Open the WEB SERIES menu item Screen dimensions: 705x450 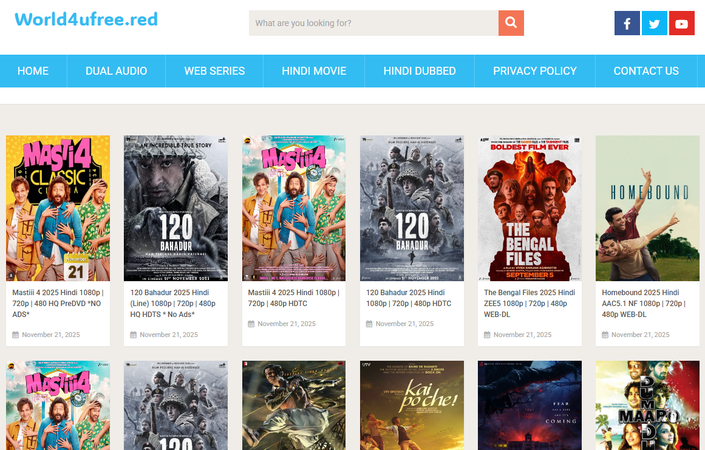[x=214, y=71]
